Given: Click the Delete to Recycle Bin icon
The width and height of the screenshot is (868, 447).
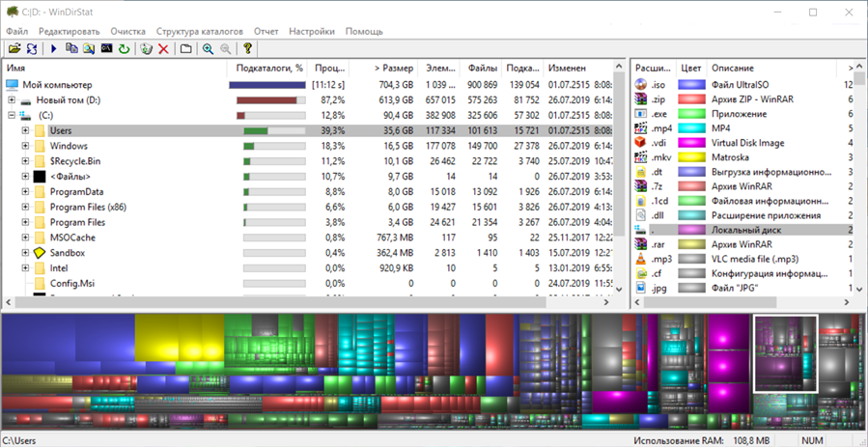Looking at the screenshot, I should pos(146,48).
